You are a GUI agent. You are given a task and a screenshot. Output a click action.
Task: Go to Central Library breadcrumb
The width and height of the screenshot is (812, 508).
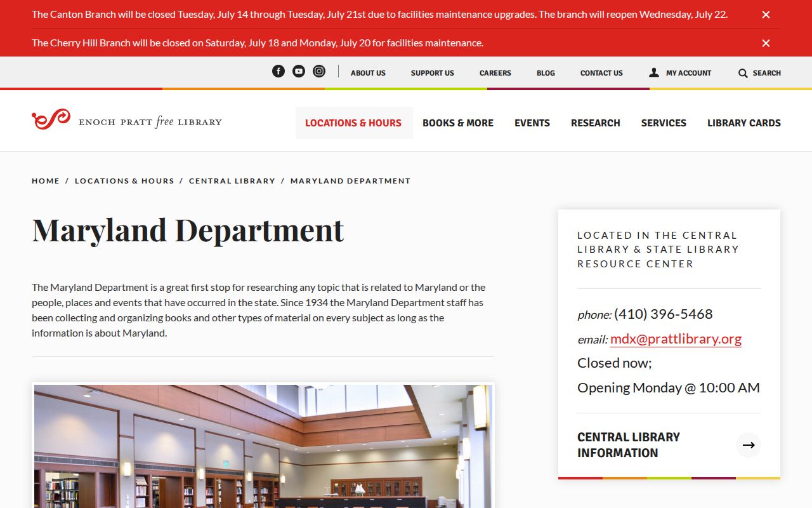click(232, 181)
